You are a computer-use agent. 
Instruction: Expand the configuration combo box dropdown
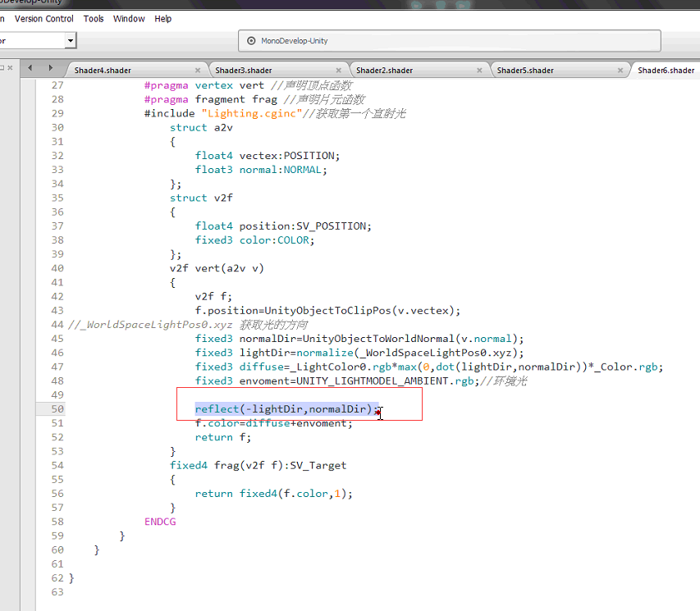(x=70, y=41)
